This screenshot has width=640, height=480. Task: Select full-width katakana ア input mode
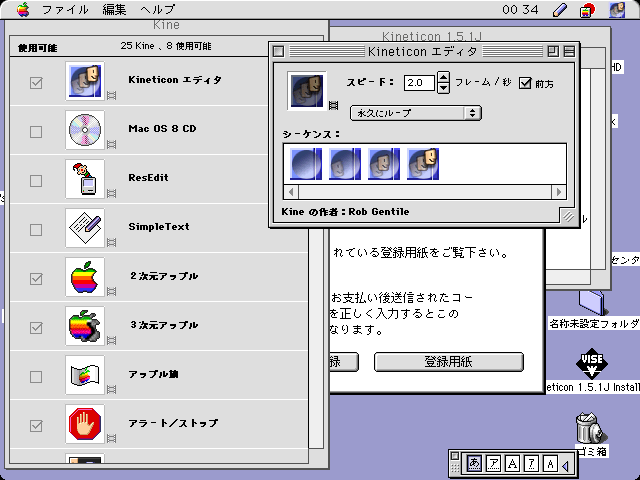(493, 463)
